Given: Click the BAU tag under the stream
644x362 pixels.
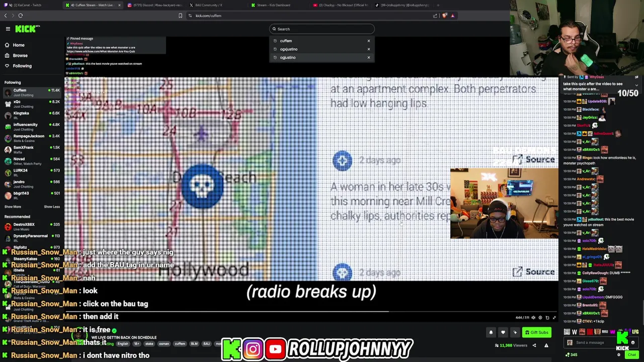Looking at the screenshot, I should (206, 344).
